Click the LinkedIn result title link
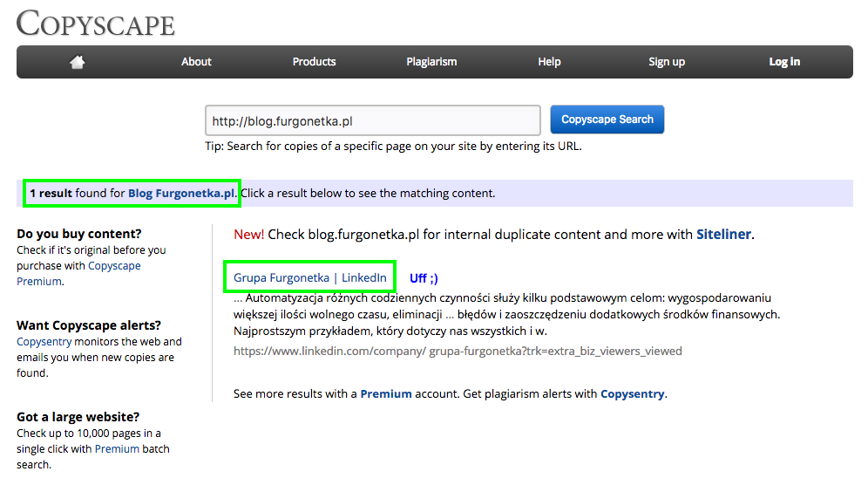 364,277
